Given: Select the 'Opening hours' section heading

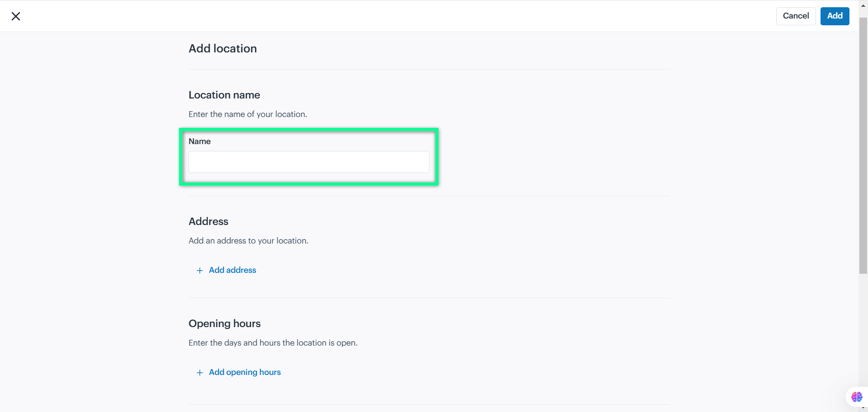Looking at the screenshot, I should pos(225,323).
